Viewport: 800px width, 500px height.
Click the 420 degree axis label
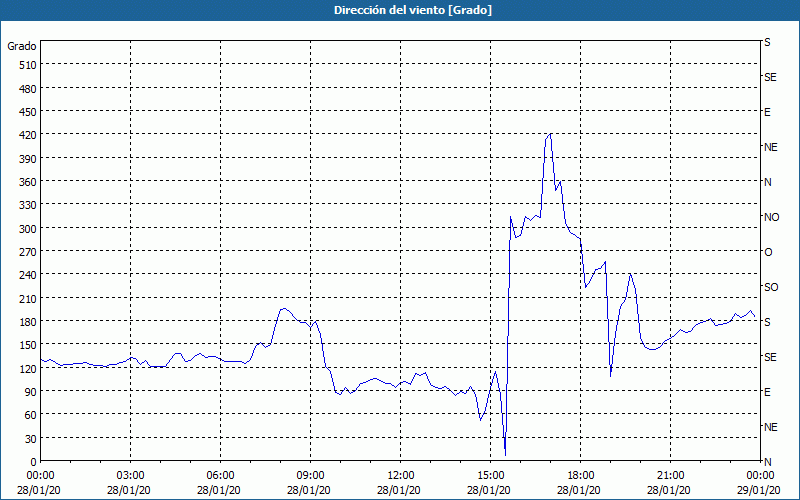point(29,135)
